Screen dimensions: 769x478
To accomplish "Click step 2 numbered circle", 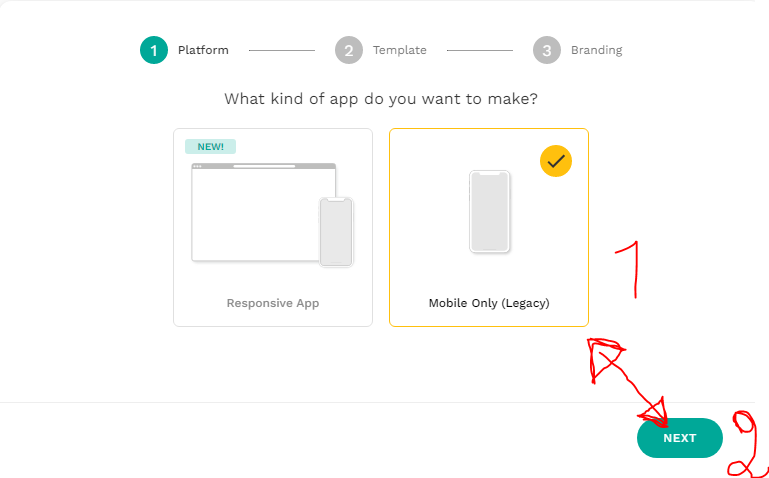I will (349, 50).
